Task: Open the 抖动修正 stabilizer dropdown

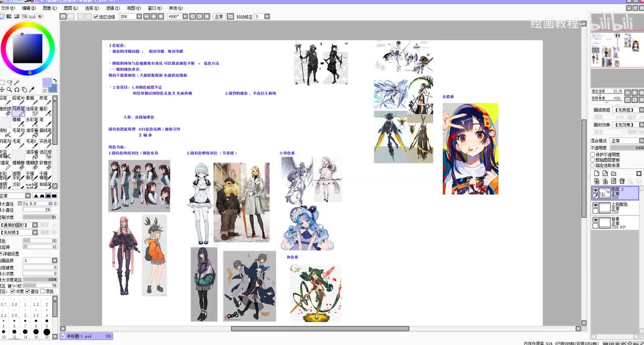Action: (x=267, y=17)
